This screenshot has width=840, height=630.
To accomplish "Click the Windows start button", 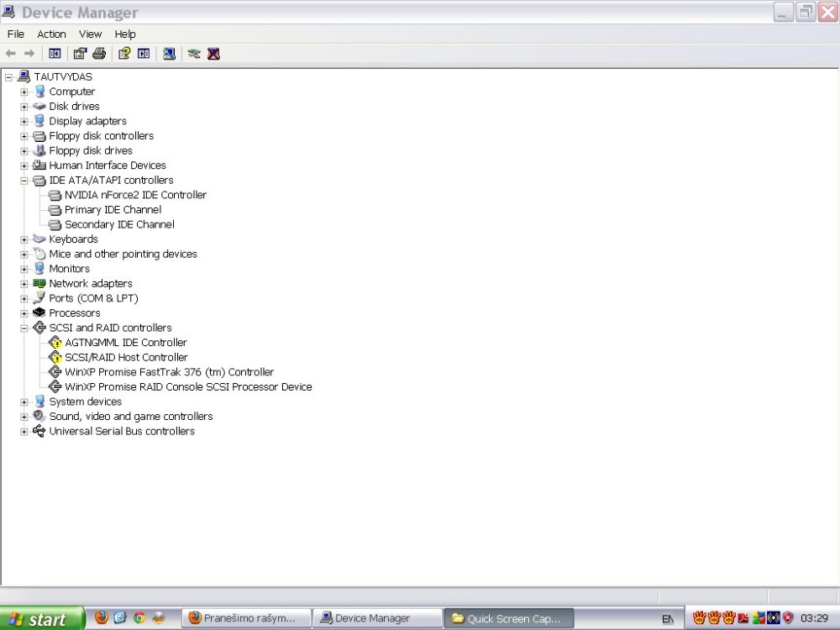I will point(42,619).
